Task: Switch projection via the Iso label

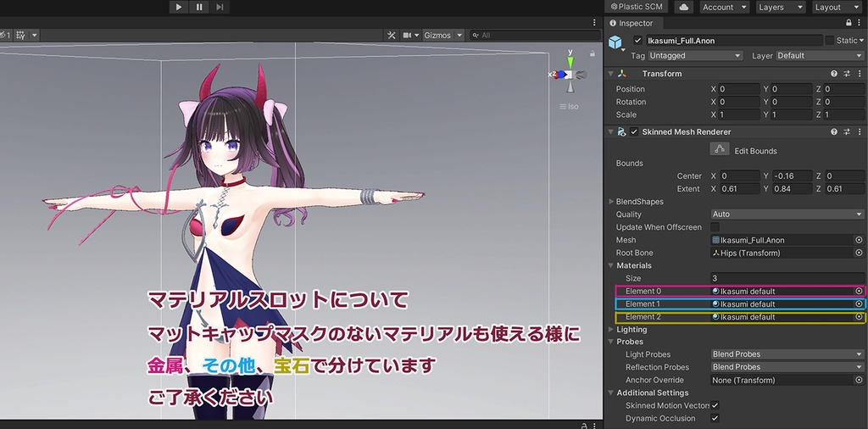Action: click(x=569, y=106)
